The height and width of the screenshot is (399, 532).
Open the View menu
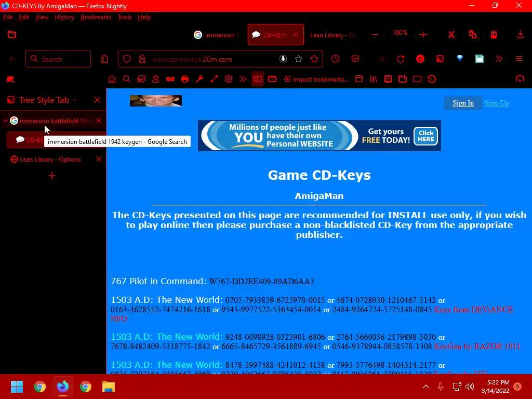coord(42,17)
